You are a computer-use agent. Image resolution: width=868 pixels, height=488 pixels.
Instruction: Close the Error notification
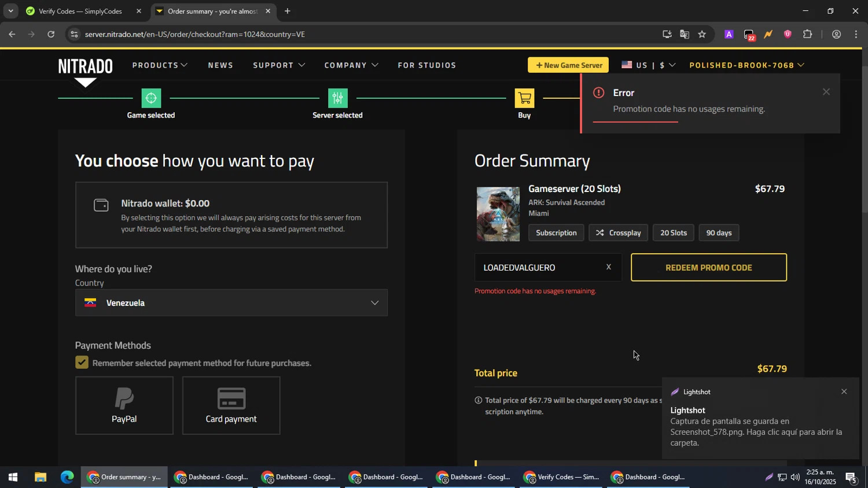coord(826,92)
